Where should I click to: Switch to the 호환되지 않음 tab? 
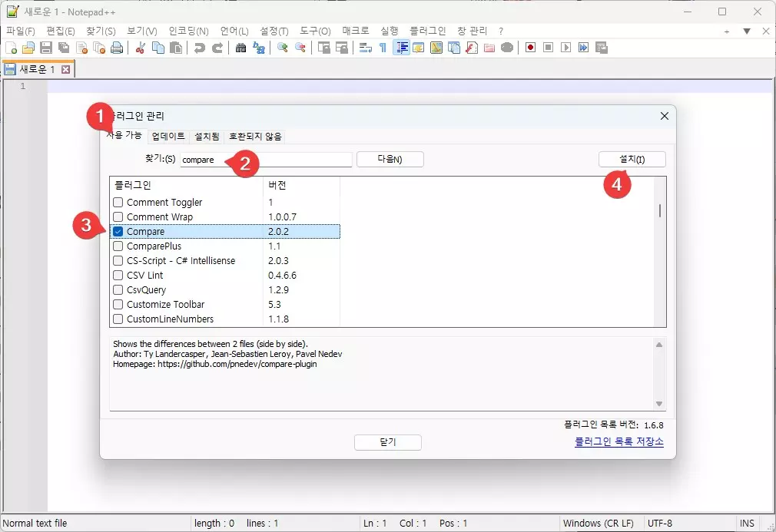coord(255,137)
